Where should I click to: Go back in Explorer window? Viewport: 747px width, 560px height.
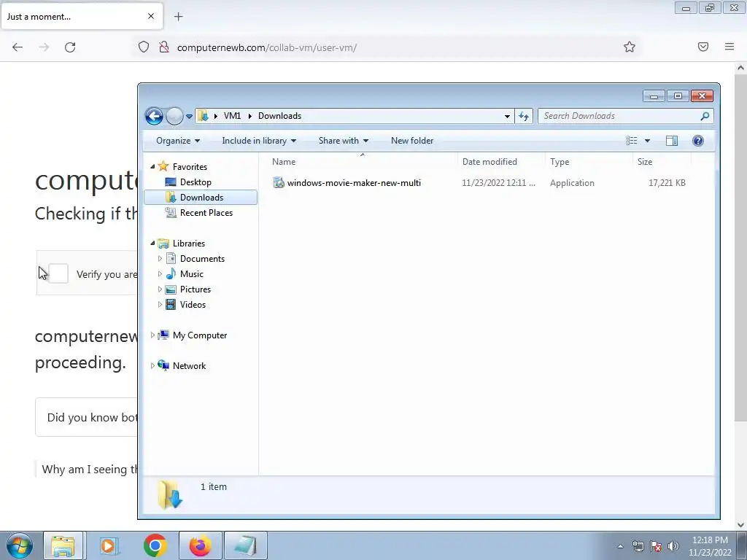click(154, 116)
